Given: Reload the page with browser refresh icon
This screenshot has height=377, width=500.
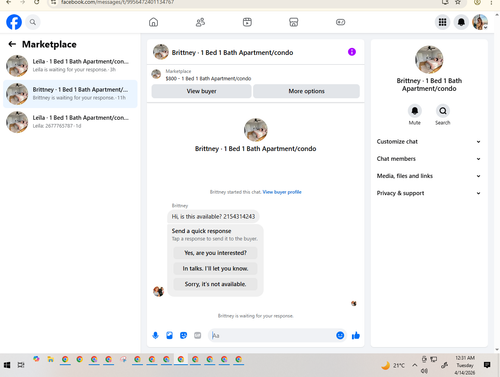Looking at the screenshot, I should [x=37, y=2].
